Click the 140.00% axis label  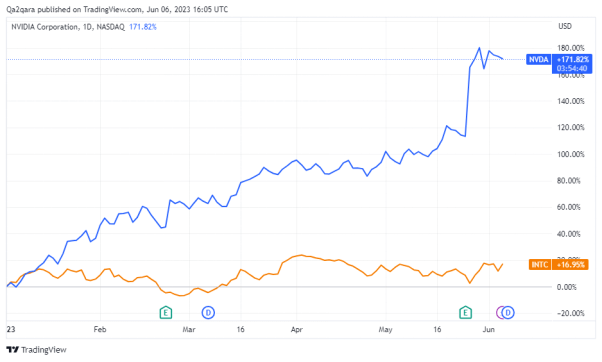571,101
